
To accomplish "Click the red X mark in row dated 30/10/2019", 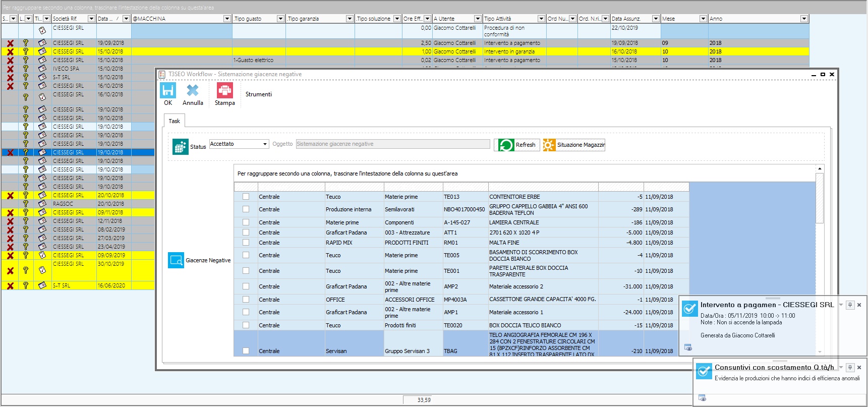I will click(x=10, y=271).
